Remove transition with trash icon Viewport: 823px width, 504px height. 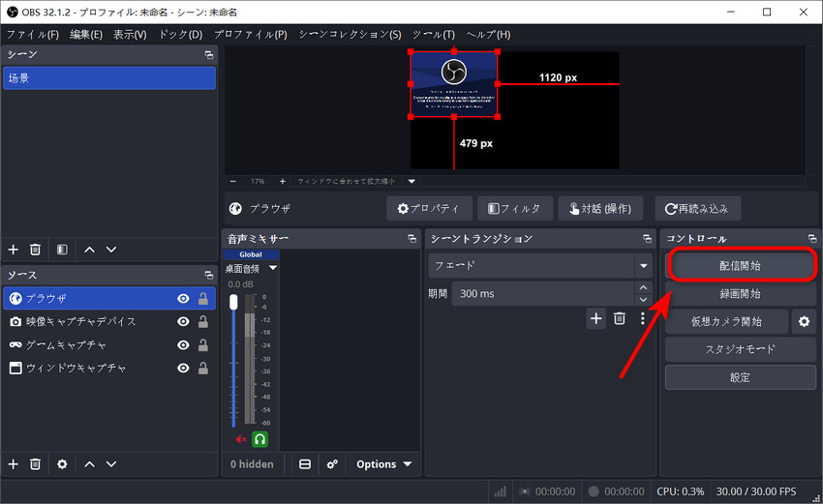tap(620, 318)
